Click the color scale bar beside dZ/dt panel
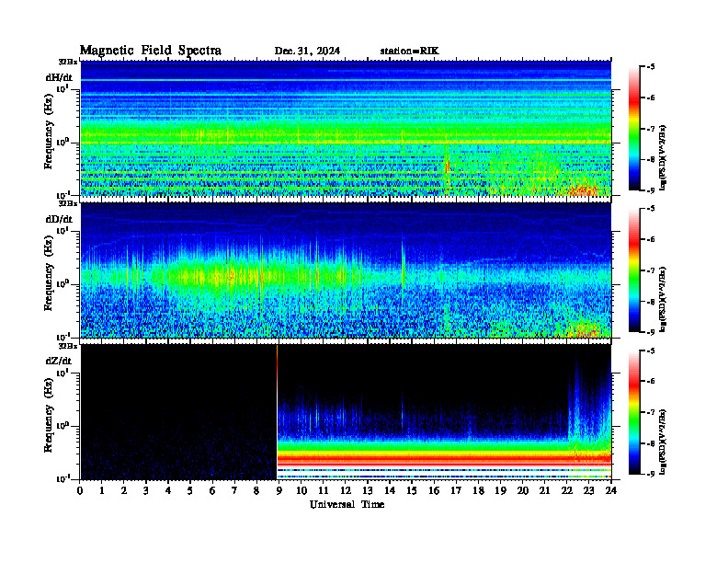The width and height of the screenshot is (728, 563). (x=634, y=411)
